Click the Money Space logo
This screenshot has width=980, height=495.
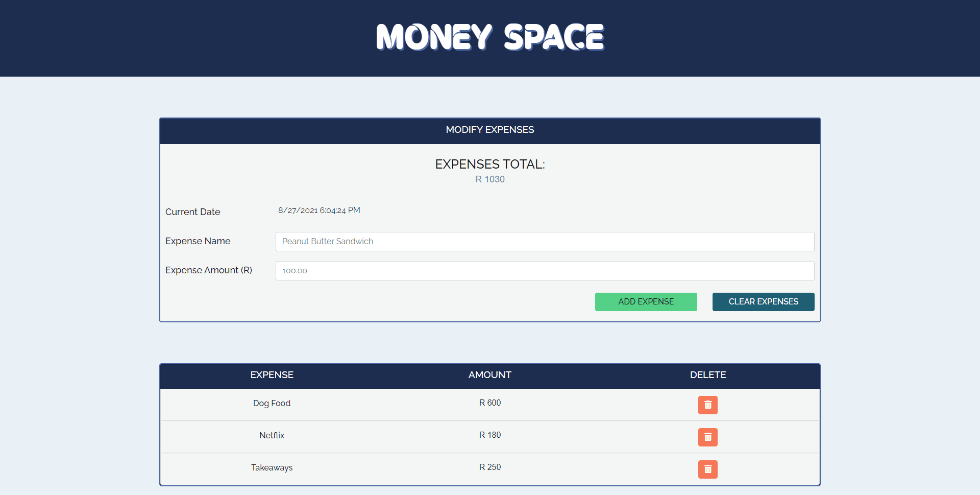pyautogui.click(x=490, y=37)
